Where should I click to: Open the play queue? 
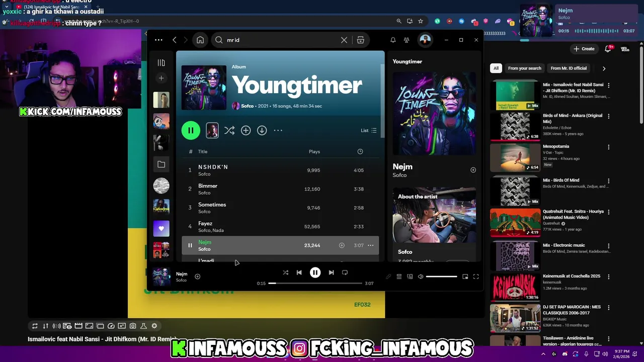click(x=399, y=277)
